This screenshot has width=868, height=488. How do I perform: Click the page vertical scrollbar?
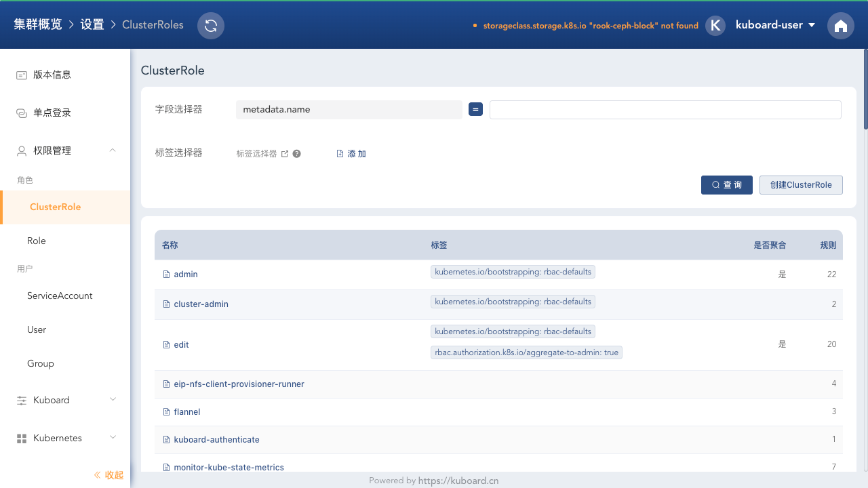click(865, 88)
